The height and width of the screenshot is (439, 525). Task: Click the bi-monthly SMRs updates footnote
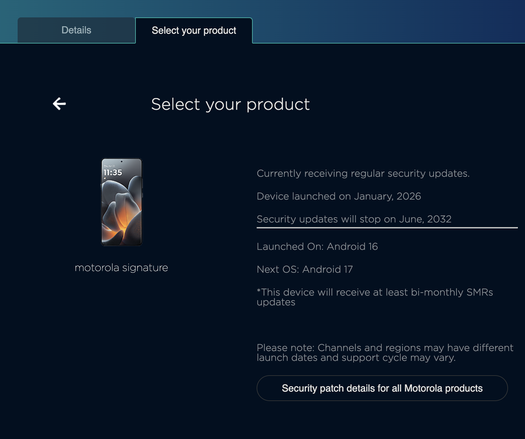(375, 297)
